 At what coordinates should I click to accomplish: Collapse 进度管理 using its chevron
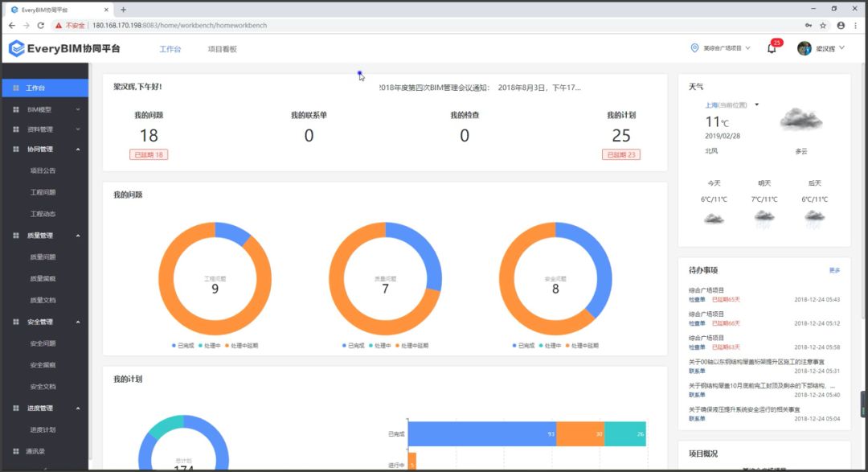(x=78, y=408)
